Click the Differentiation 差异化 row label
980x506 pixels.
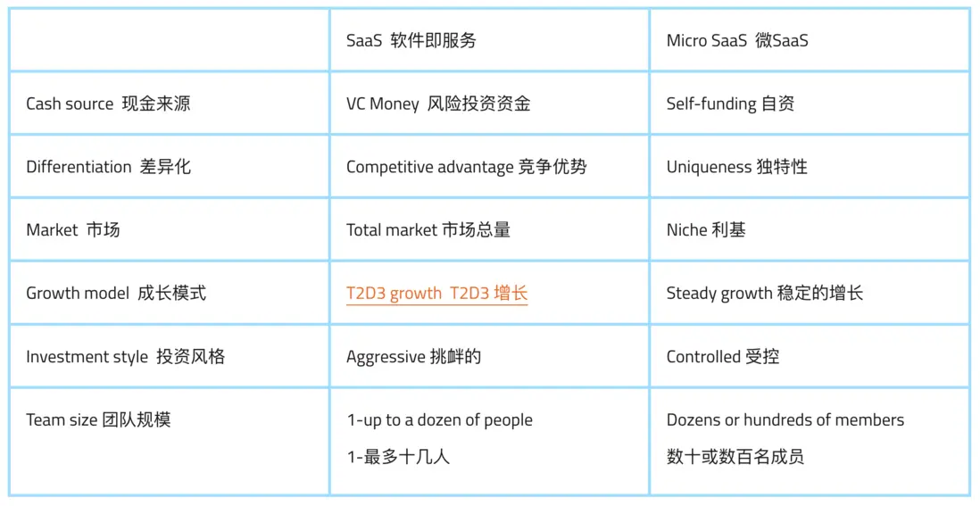(x=108, y=168)
